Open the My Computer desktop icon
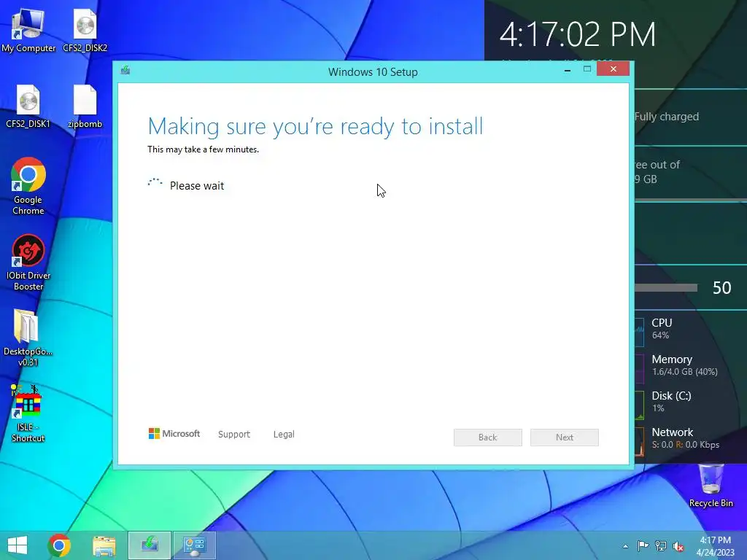 (x=28, y=31)
